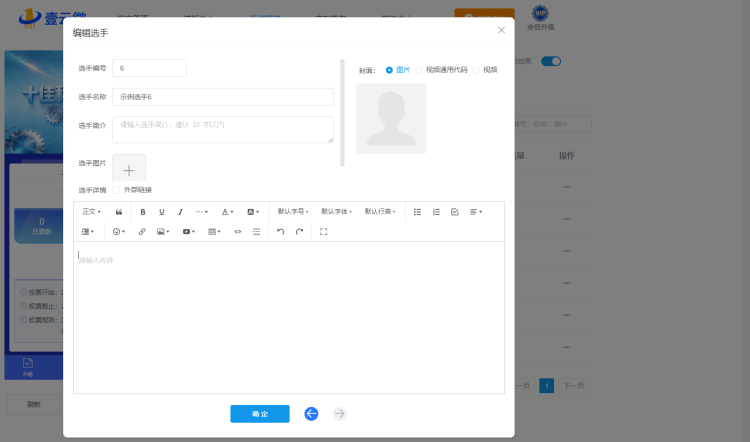Insert a numbered list
This screenshot has width=750, height=442.
click(436, 212)
